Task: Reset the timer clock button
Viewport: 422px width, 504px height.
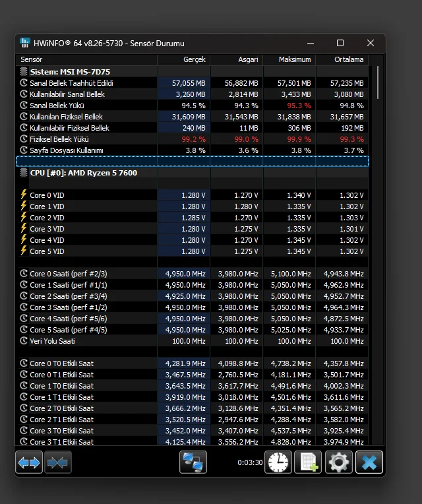Action: pyautogui.click(x=278, y=462)
